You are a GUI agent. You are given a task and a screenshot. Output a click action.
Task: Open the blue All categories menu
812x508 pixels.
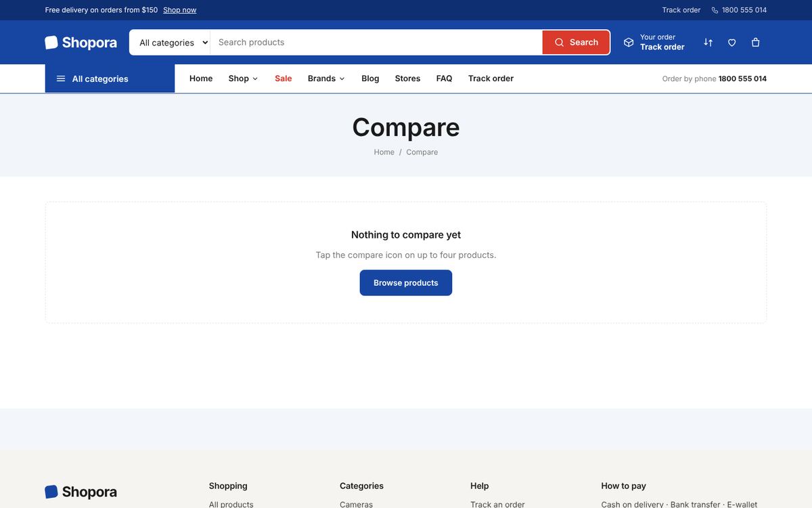tap(110, 79)
